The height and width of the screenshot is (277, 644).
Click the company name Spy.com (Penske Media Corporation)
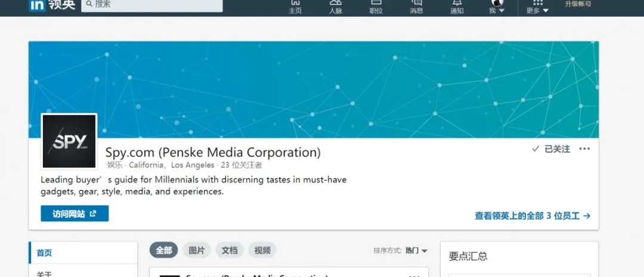pos(213,152)
